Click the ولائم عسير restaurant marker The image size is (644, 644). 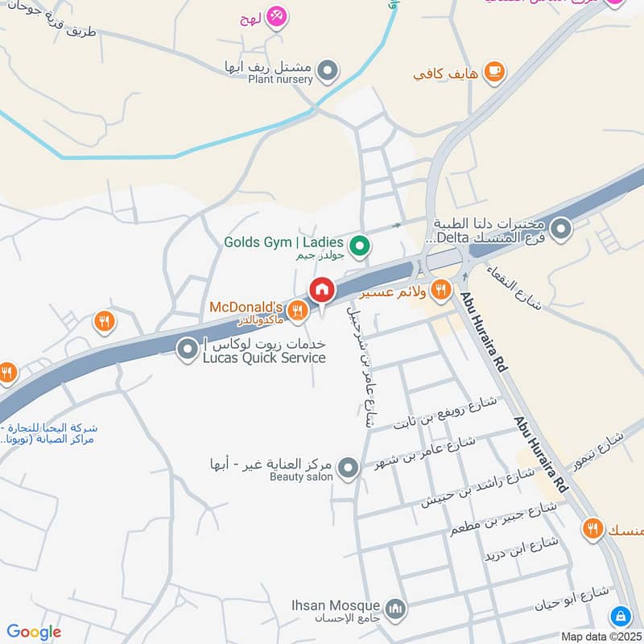pos(440,291)
